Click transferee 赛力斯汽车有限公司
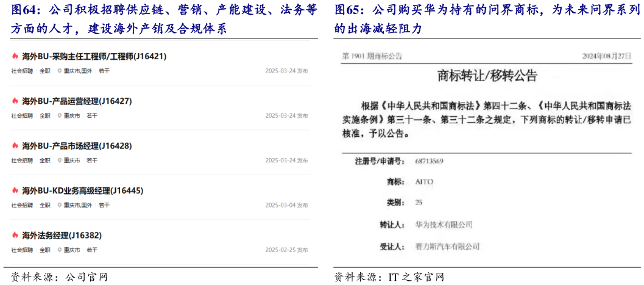This screenshot has height=285, width=644. (447, 247)
